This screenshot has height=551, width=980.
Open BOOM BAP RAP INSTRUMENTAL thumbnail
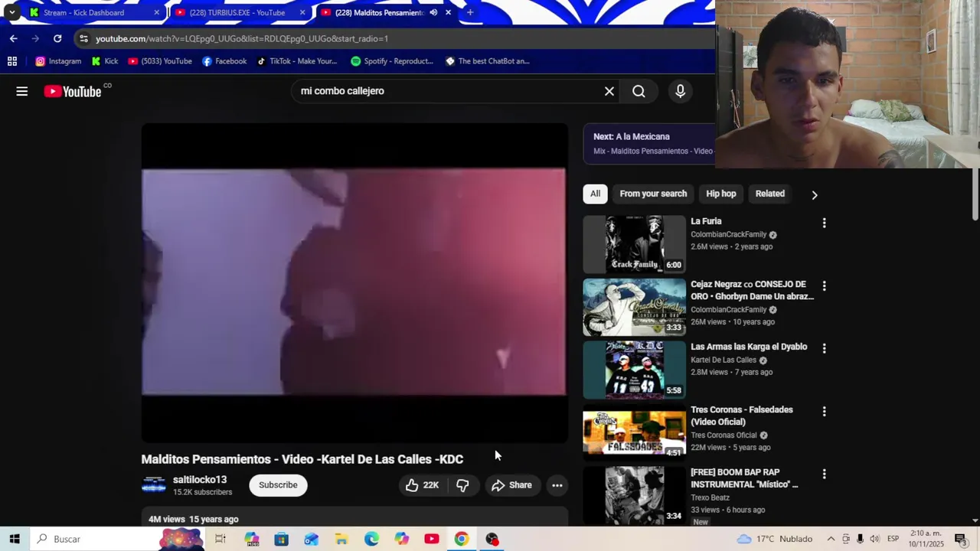coord(634,495)
